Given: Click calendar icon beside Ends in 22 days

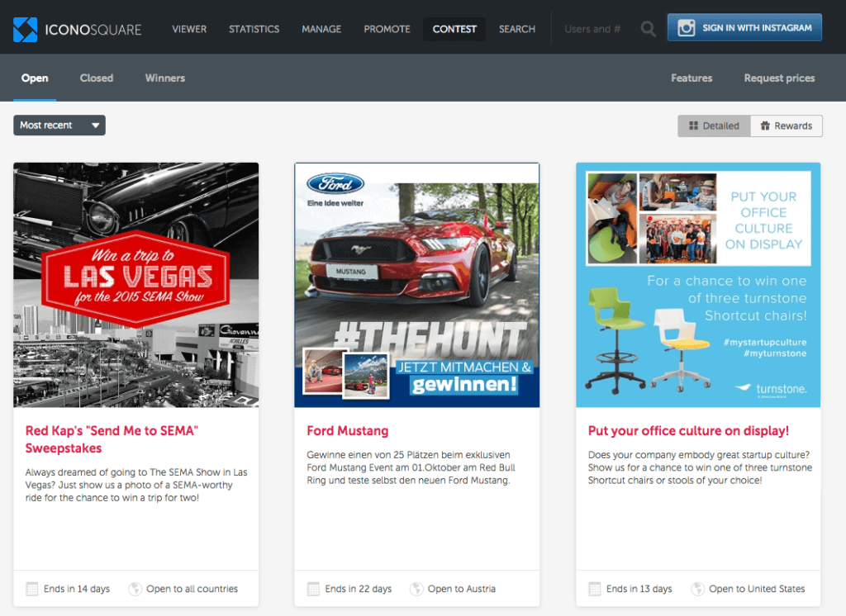Looking at the screenshot, I should [313, 589].
